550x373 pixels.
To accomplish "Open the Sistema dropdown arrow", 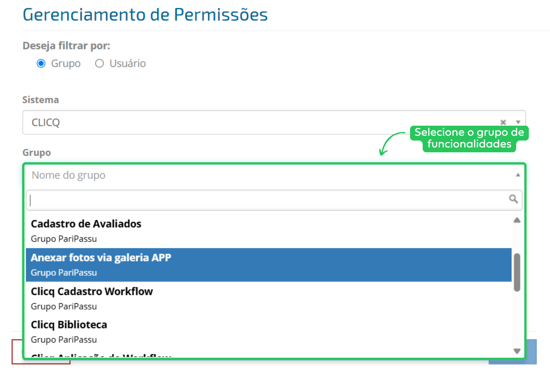I will 518,122.
